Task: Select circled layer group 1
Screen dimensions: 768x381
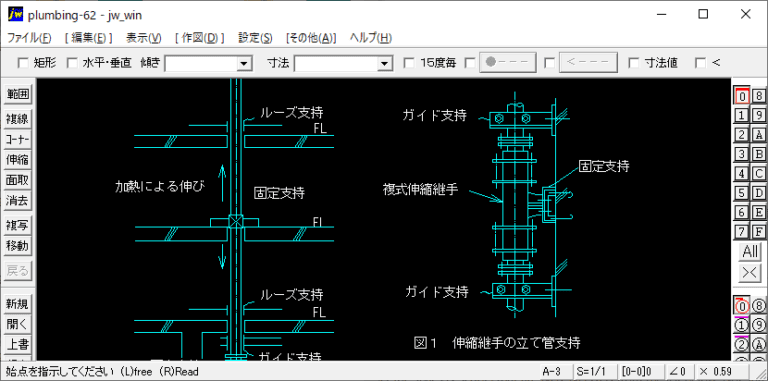Action: (742, 326)
